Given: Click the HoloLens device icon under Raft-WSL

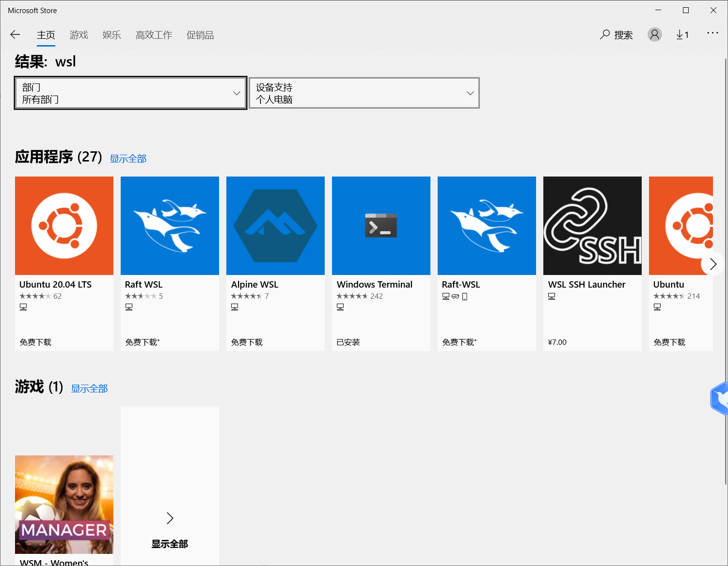Looking at the screenshot, I should (x=456, y=296).
